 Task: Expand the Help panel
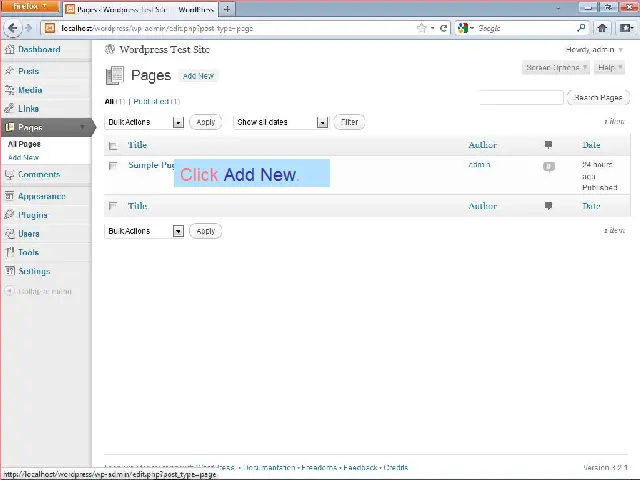tap(609, 67)
